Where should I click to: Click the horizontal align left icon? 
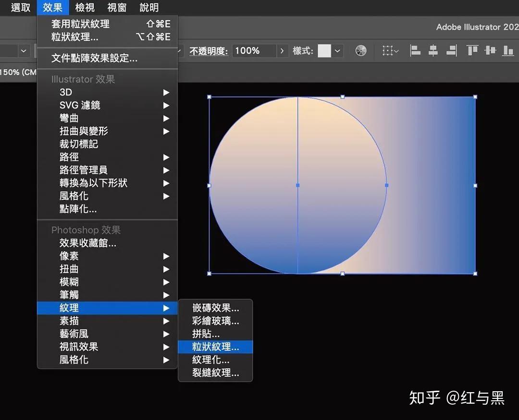point(415,50)
